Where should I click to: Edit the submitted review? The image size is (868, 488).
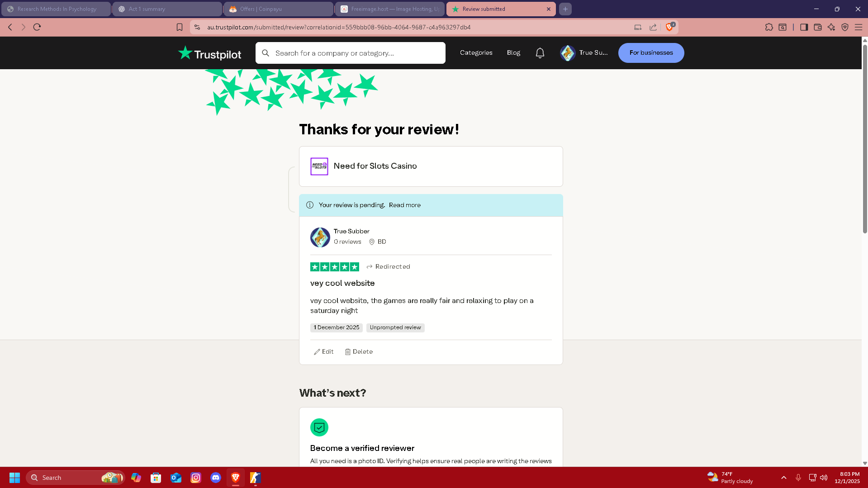324,352
